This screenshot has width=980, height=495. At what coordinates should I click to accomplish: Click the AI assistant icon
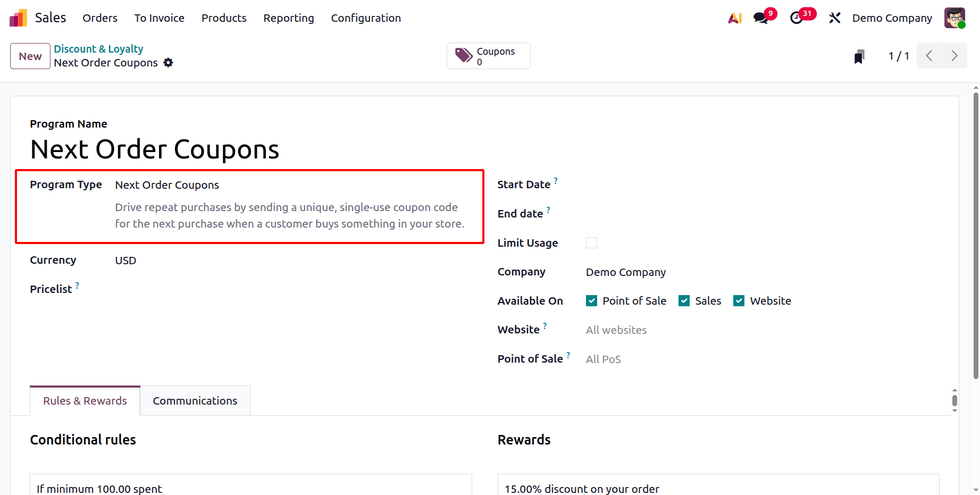click(735, 18)
